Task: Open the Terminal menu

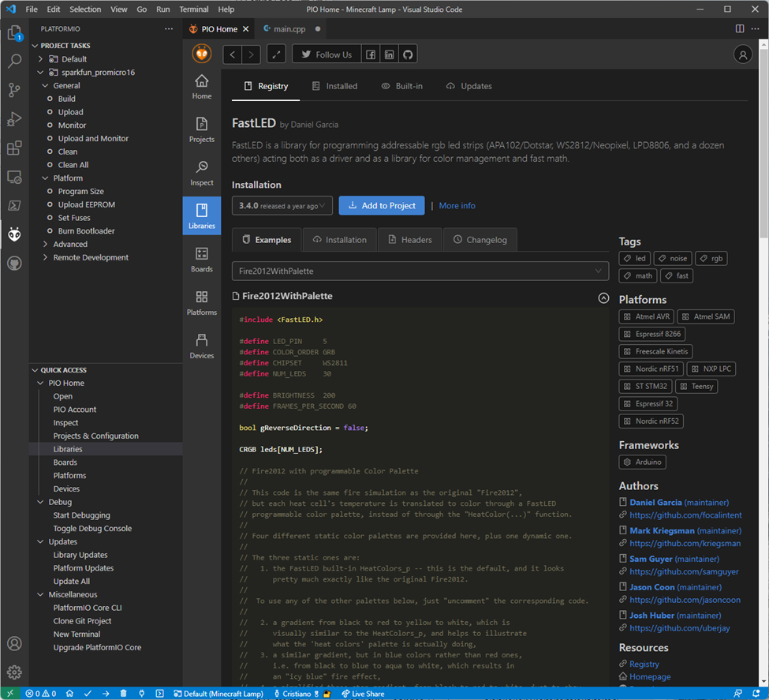Action: pyautogui.click(x=193, y=9)
